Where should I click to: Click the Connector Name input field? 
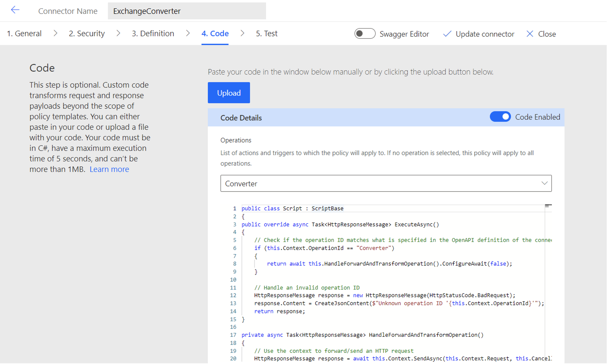point(187,11)
